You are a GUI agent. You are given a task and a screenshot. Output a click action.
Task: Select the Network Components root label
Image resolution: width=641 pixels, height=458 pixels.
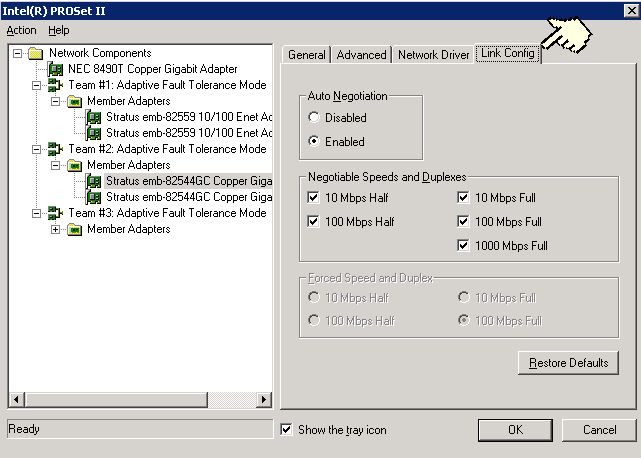[100, 53]
